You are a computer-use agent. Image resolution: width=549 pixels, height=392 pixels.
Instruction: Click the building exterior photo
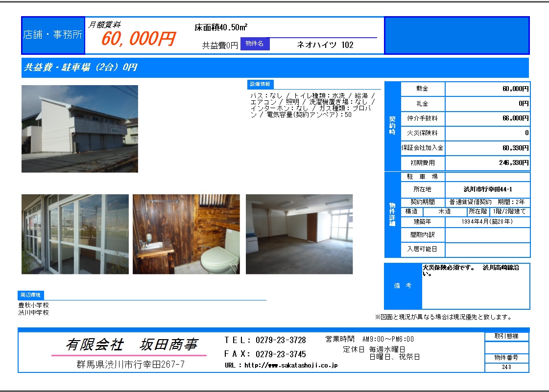pos(79,129)
